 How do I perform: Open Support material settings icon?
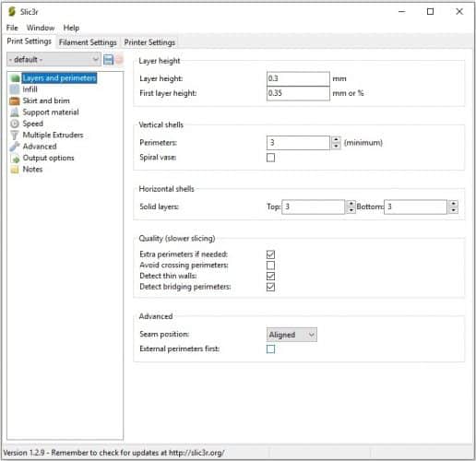tap(15, 112)
